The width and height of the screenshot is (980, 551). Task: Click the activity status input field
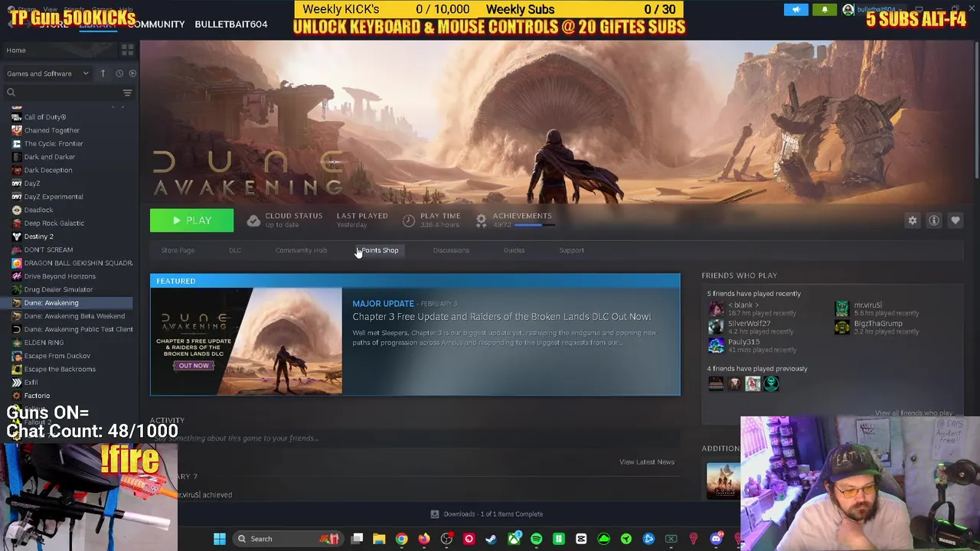click(414, 439)
